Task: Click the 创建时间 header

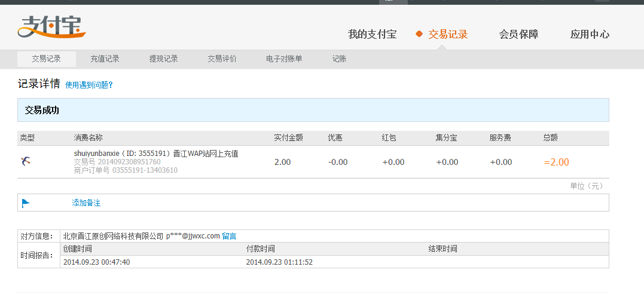Action: pyautogui.click(x=78, y=249)
